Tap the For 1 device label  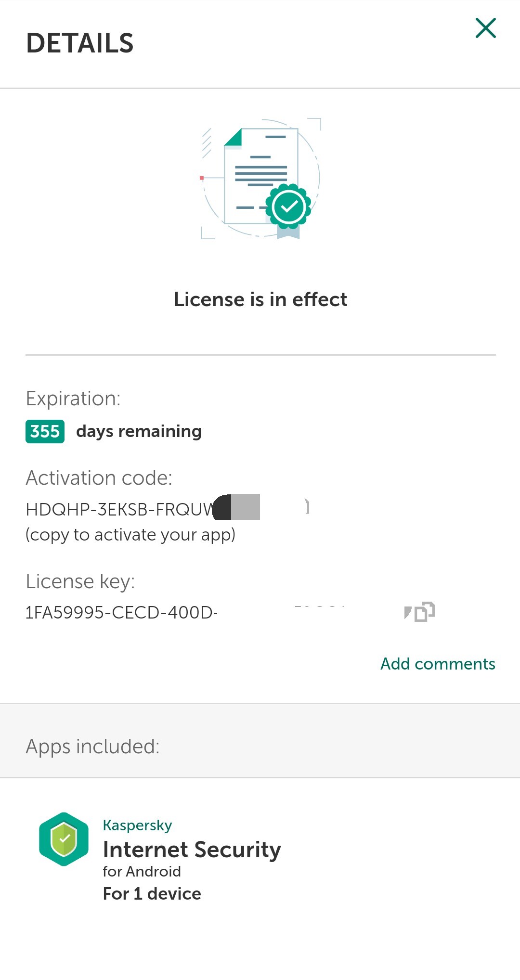point(152,894)
